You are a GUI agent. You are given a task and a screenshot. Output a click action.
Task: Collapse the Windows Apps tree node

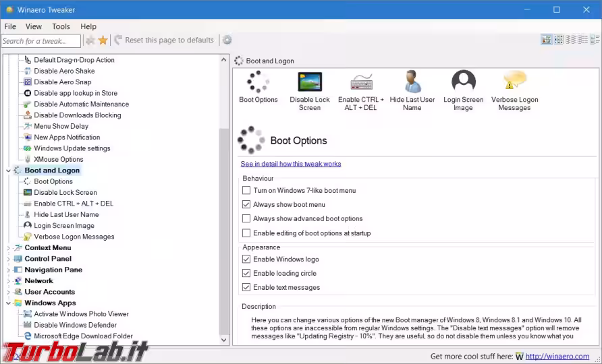[x=8, y=303]
